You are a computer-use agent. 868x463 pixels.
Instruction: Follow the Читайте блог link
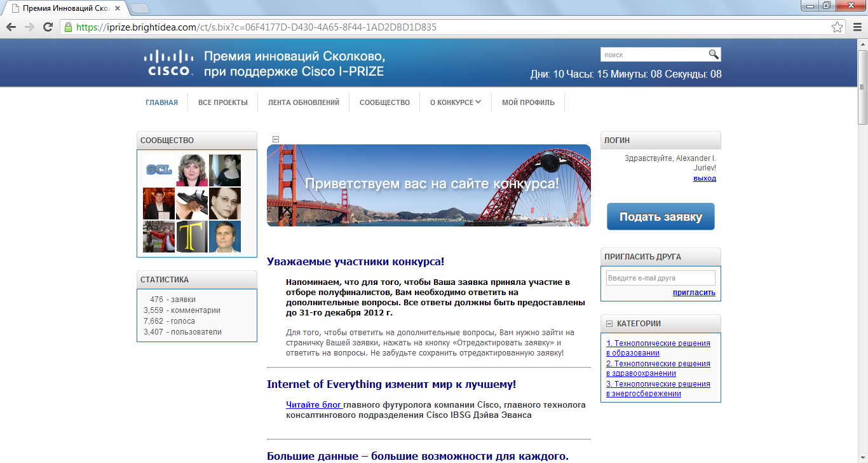(315, 404)
